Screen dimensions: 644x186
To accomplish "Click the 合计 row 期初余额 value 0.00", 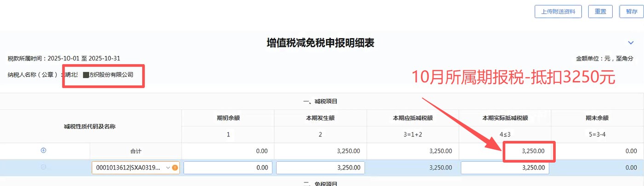I will coord(262,151).
